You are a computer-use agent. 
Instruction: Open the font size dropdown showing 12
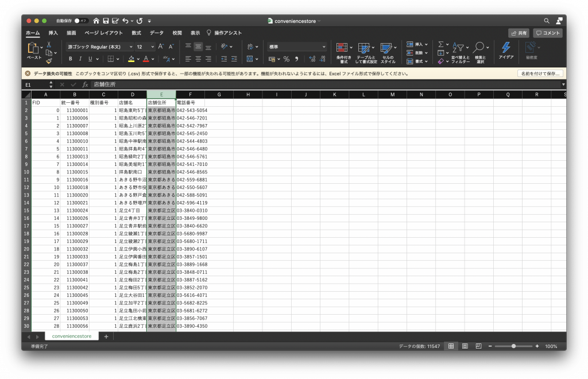click(x=145, y=47)
